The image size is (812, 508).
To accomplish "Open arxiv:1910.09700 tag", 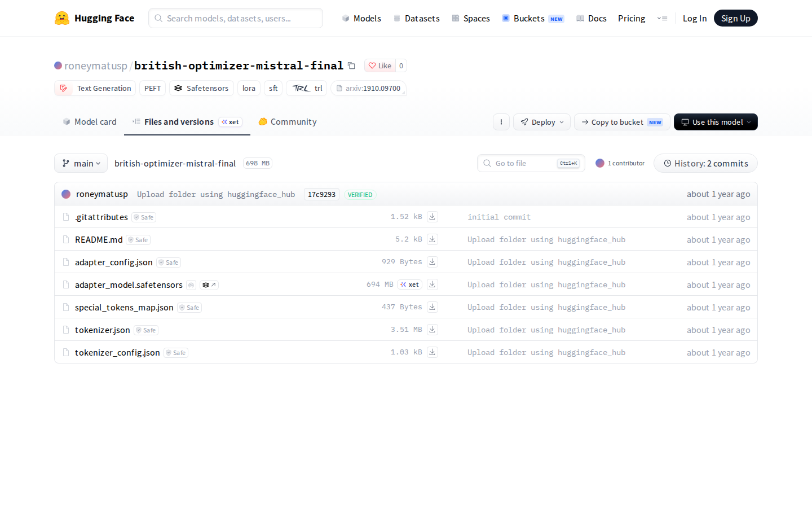I will (x=368, y=88).
